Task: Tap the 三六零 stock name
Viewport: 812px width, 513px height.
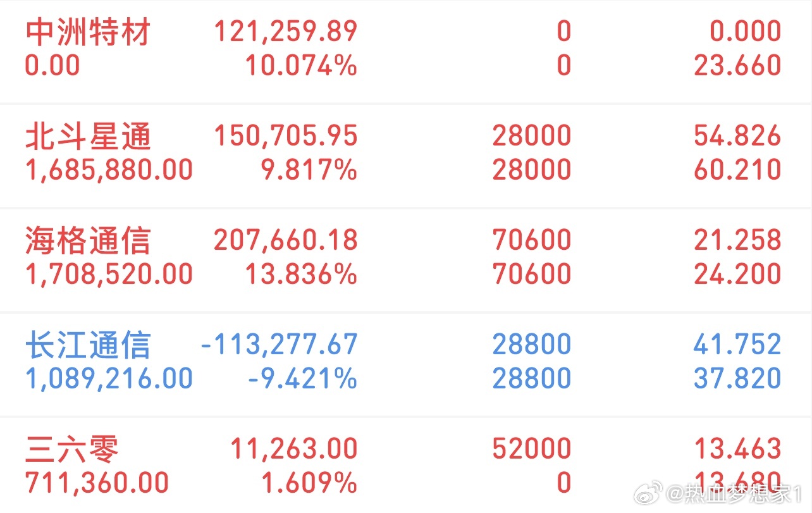Action: click(72, 449)
